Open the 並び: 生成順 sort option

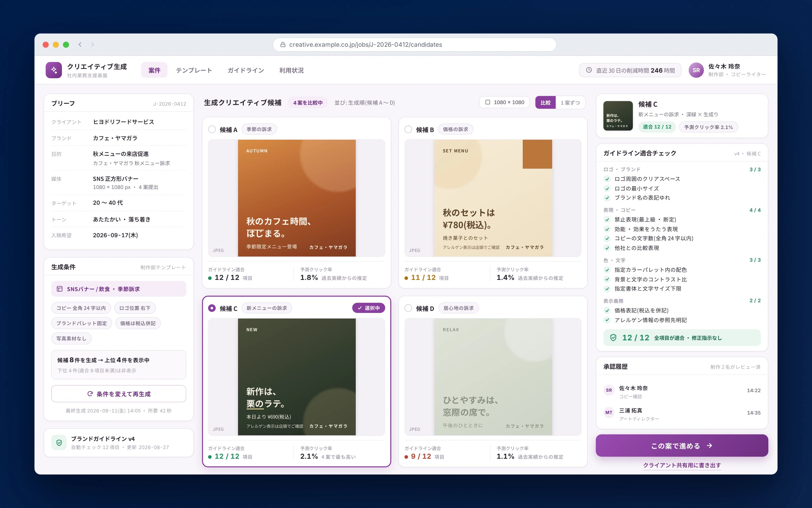[x=364, y=102]
